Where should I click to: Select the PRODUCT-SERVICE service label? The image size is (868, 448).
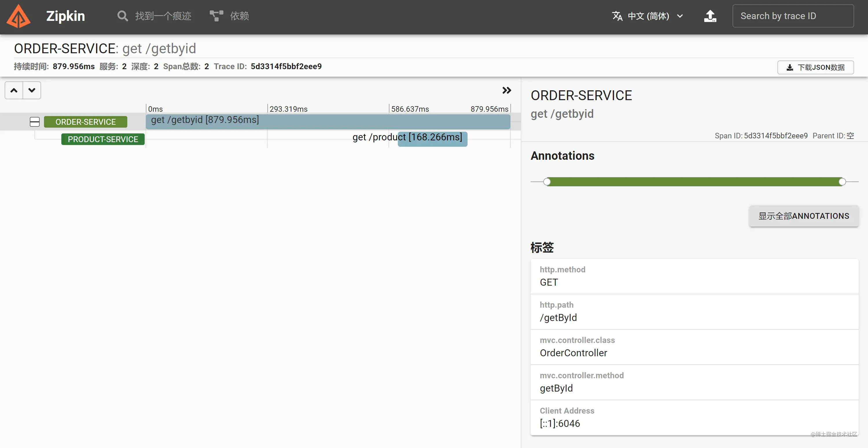point(103,139)
